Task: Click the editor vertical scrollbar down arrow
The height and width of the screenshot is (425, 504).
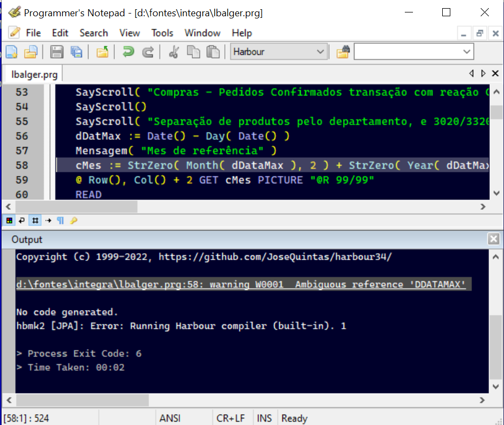Action: click(496, 193)
